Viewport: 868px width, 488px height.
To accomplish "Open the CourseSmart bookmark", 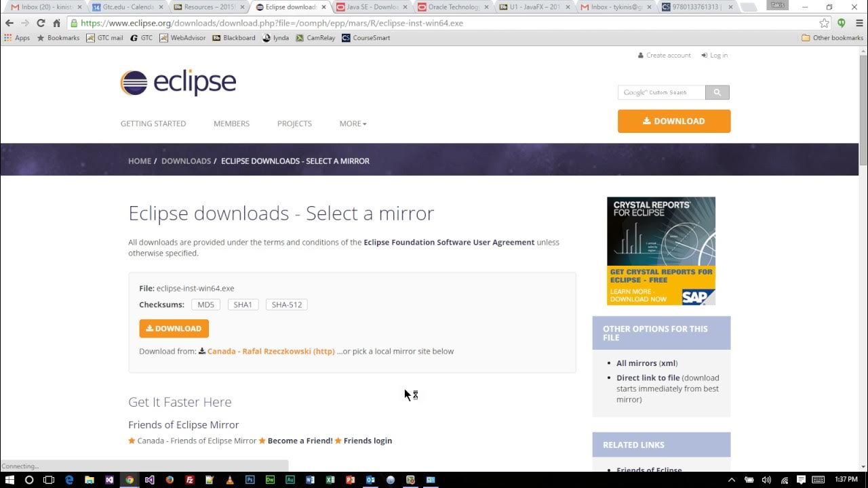I will point(366,38).
